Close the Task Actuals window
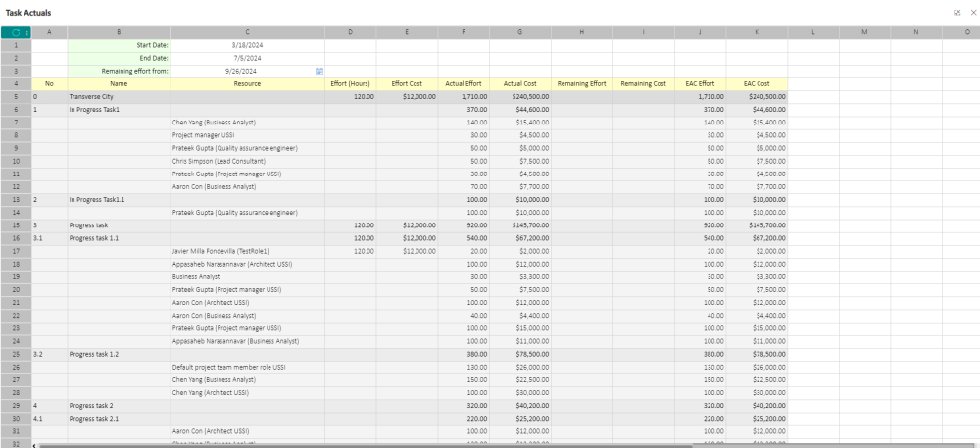This screenshot has width=980, height=448. [x=972, y=13]
